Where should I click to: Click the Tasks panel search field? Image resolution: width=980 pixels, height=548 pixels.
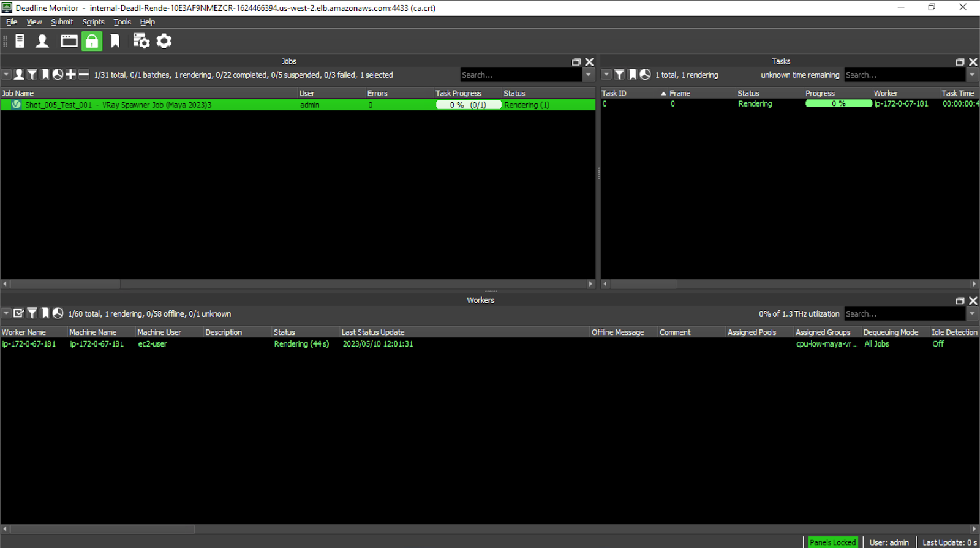point(905,75)
